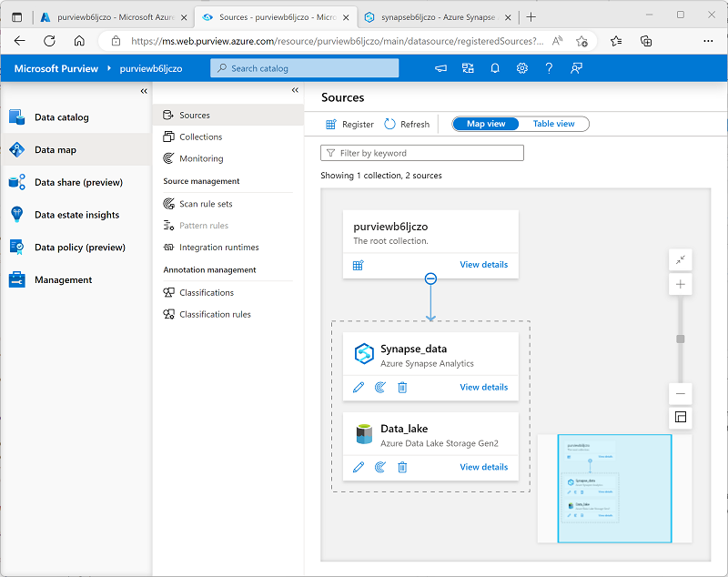Click the purviewb6ljczo breadcrumb

pyautogui.click(x=151, y=68)
